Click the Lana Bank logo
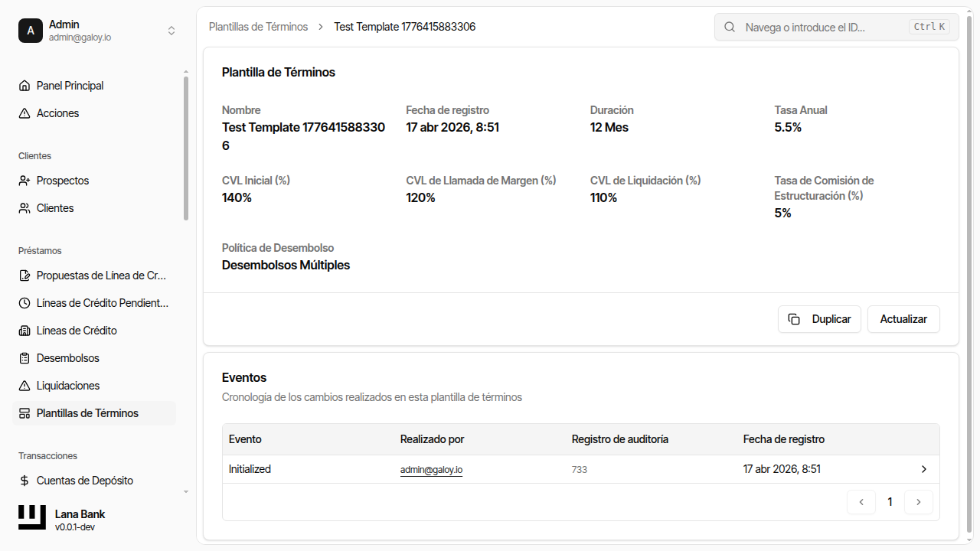 click(32, 518)
